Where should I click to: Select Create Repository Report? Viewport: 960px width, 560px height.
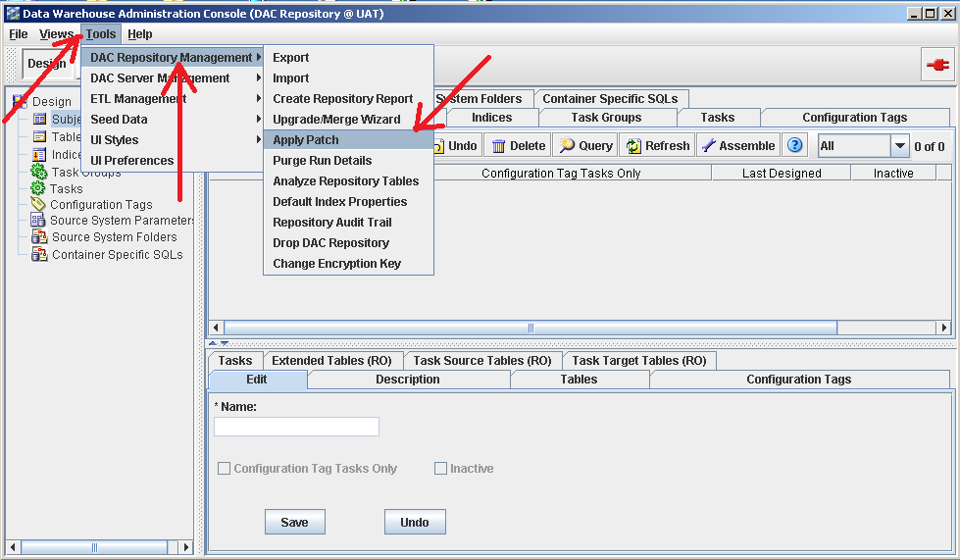pos(348,98)
